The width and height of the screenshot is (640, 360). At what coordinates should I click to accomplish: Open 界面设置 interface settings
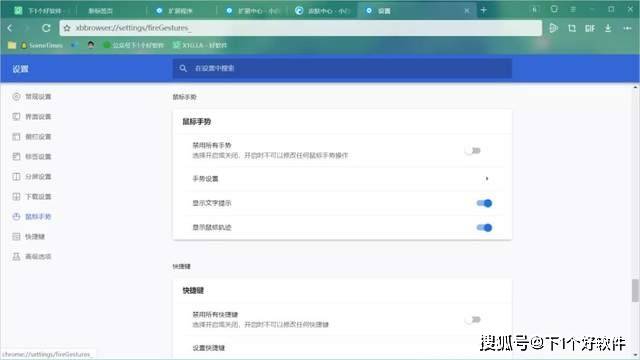pyautogui.click(x=32, y=117)
